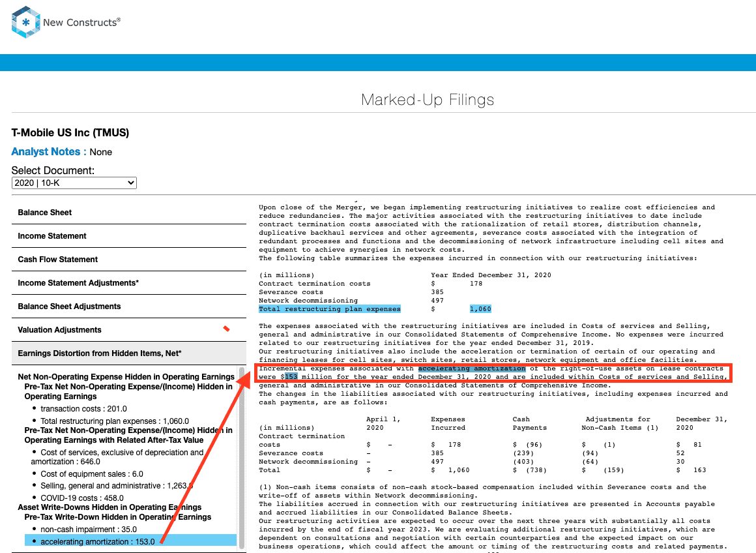
Task: Open the Cash Flow Statement section
Action: tap(129, 260)
